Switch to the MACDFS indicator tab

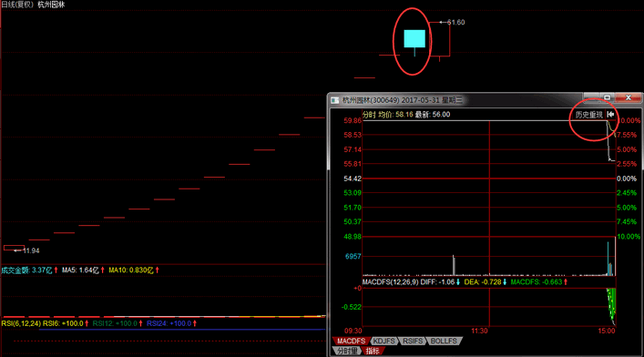click(351, 341)
